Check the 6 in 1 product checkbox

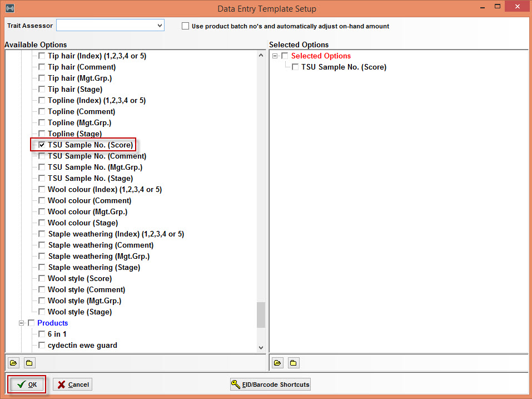click(42, 334)
